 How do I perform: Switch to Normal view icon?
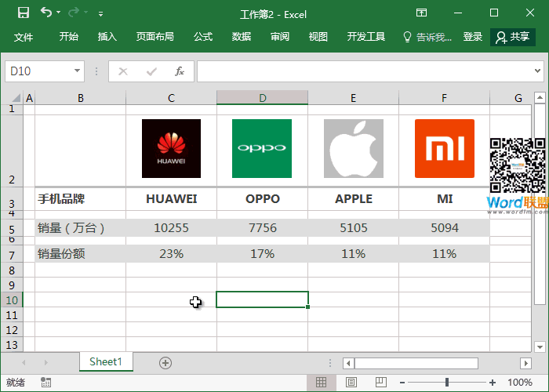pos(321,383)
